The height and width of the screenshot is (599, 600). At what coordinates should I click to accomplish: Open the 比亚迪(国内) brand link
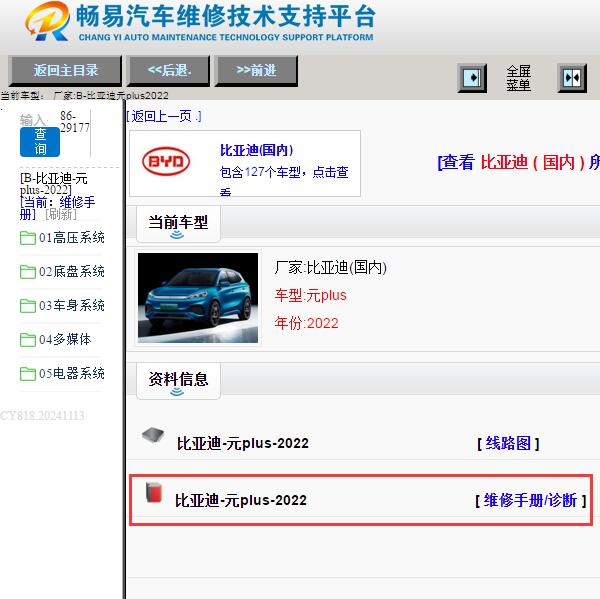click(256, 150)
